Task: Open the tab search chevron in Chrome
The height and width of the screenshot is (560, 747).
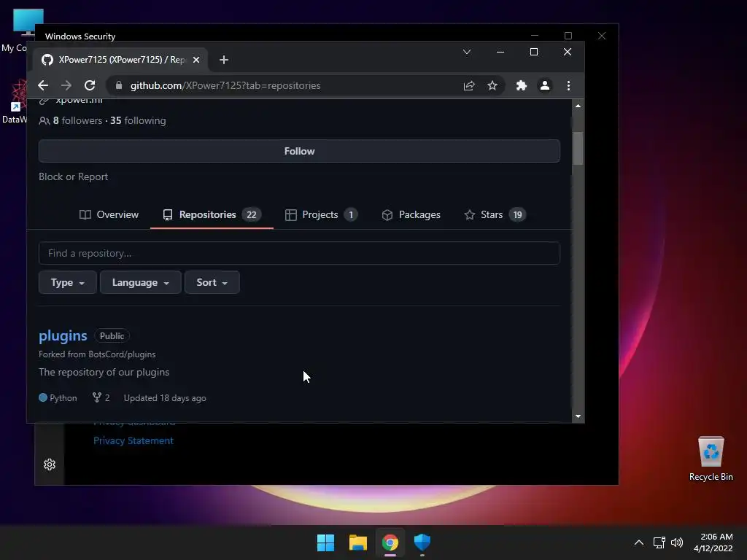Action: click(x=467, y=52)
